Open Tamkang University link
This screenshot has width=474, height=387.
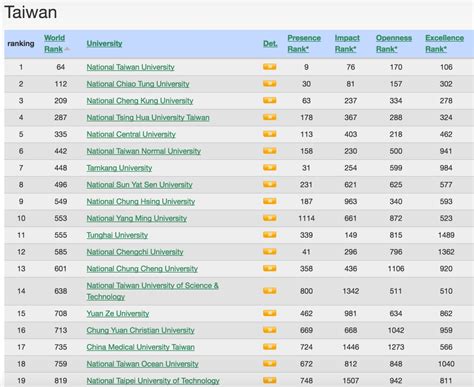(x=119, y=168)
